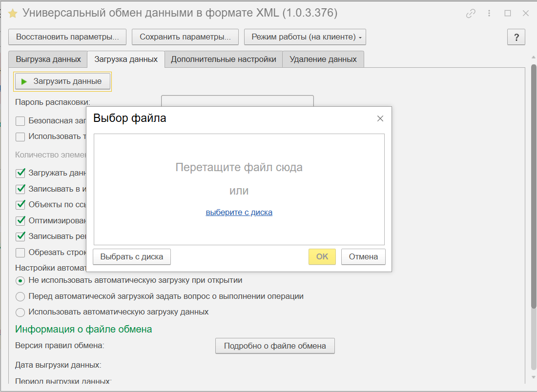537x392 pixels.
Task: Click the Пароль распаковки input field
Action: point(237,101)
